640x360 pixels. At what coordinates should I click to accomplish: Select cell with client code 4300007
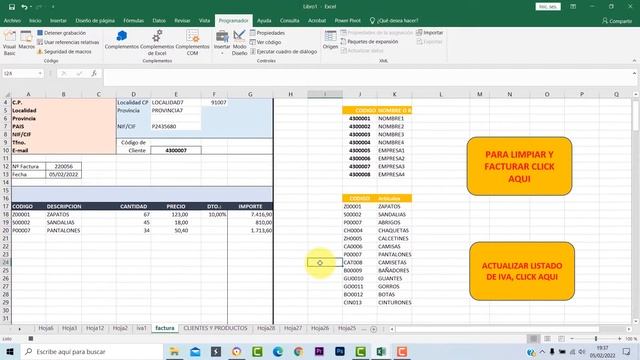coord(176,150)
